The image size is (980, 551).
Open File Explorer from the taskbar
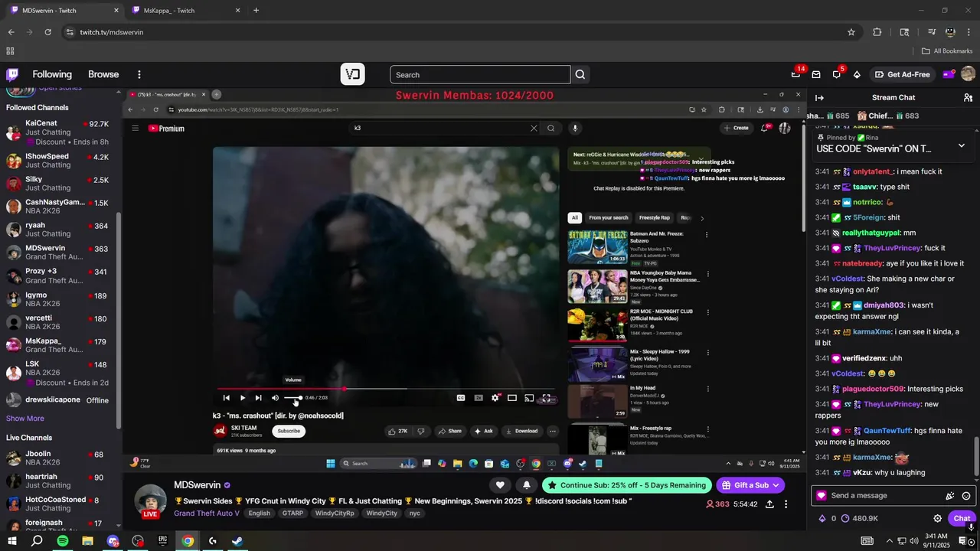click(87, 541)
